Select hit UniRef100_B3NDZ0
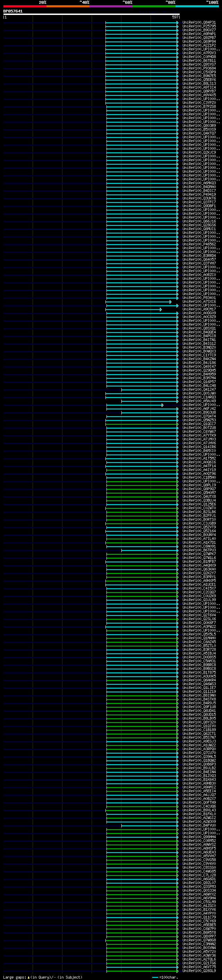The height and width of the screenshot is (980, 222). click(x=199, y=347)
